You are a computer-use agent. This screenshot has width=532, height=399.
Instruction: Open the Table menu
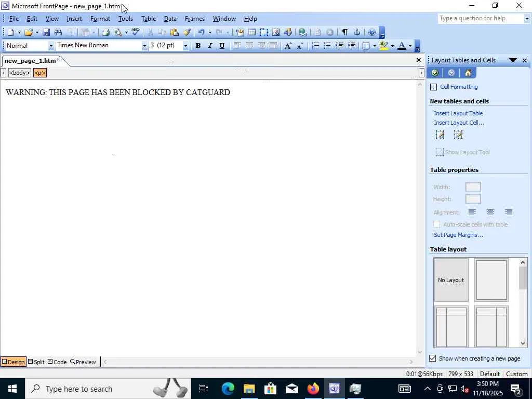(x=149, y=19)
